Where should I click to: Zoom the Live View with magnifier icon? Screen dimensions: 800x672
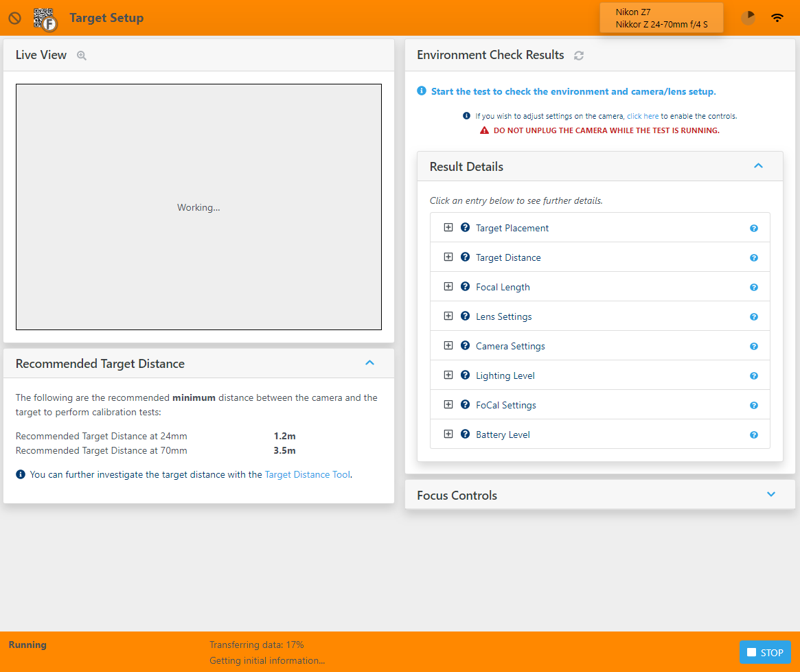(82, 56)
